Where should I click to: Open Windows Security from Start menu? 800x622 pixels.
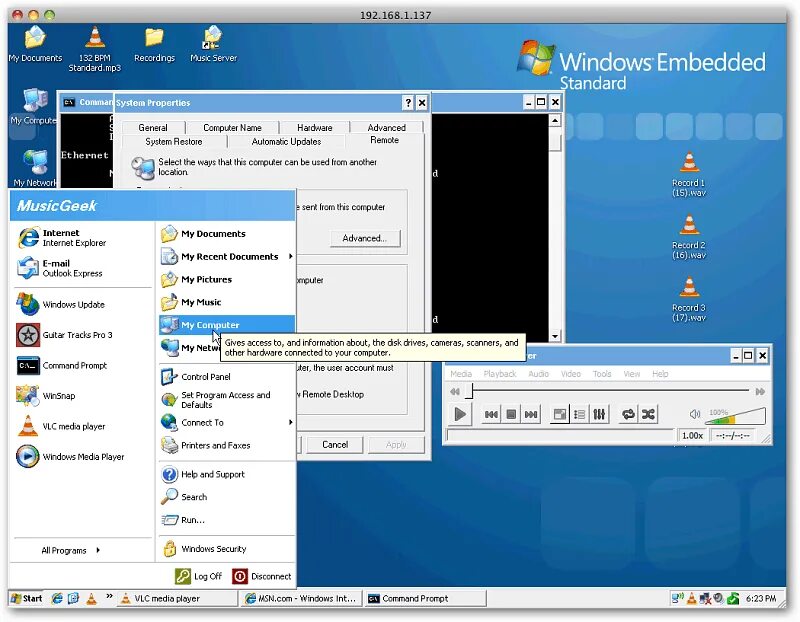click(x=227, y=549)
